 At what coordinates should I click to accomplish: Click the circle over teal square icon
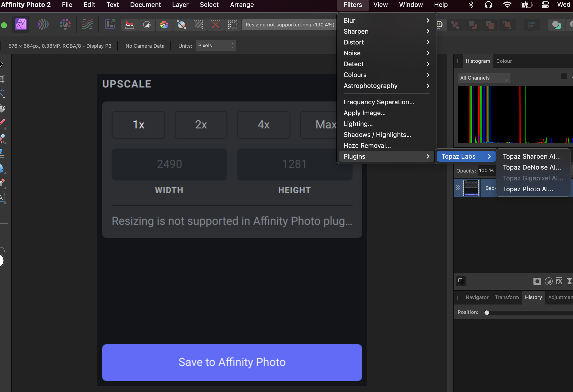point(556,25)
